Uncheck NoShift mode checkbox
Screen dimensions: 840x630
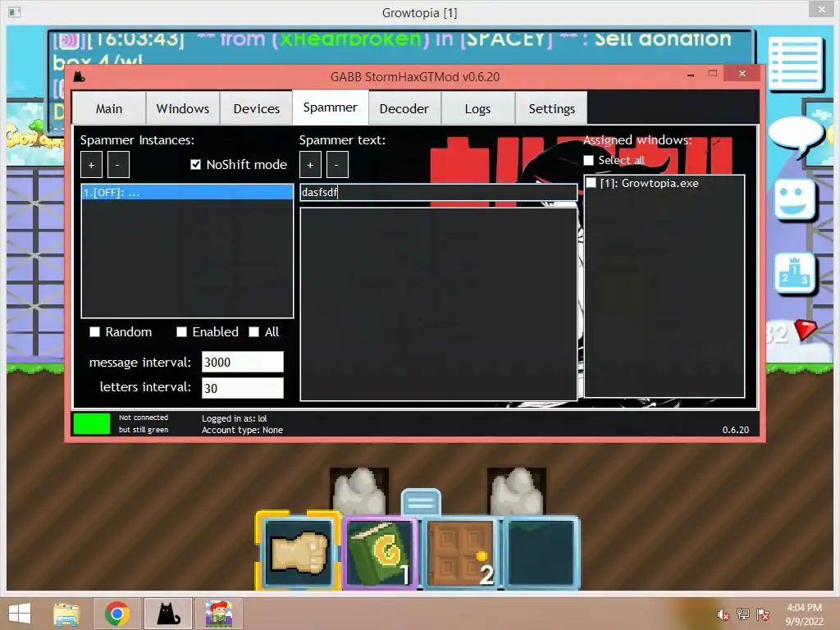tap(195, 164)
